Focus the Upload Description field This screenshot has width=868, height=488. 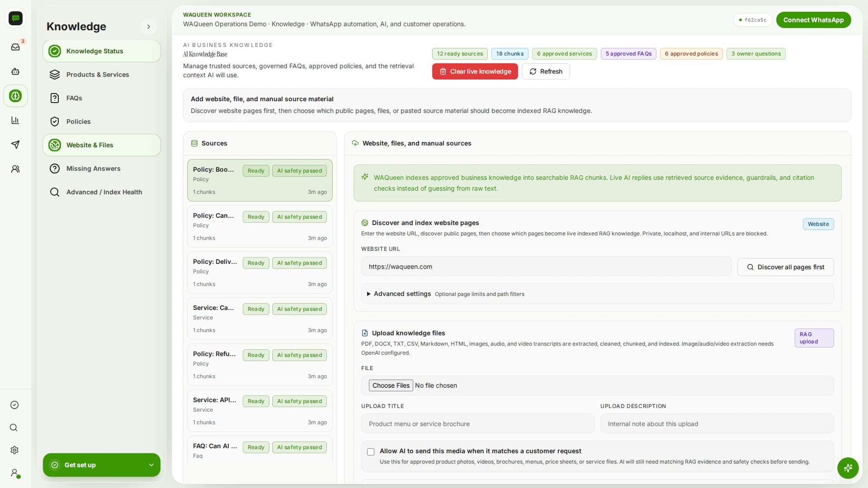[x=717, y=424]
